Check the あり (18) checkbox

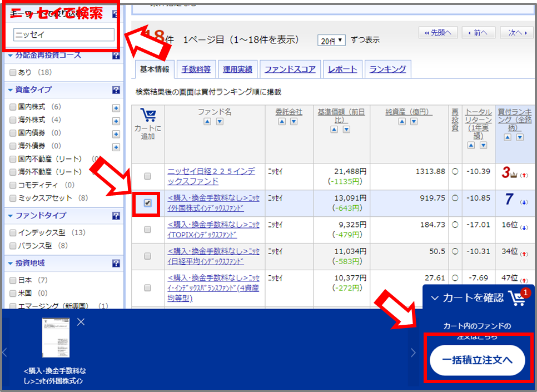[13, 72]
